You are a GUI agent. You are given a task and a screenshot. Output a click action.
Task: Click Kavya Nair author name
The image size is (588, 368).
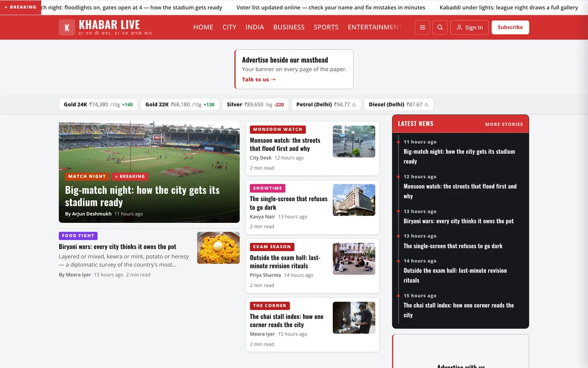click(x=263, y=216)
